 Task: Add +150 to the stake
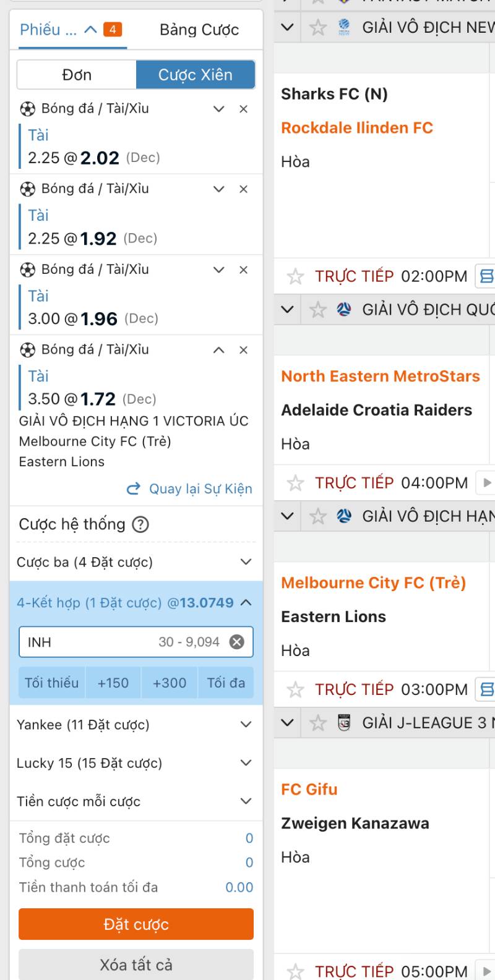click(x=113, y=683)
